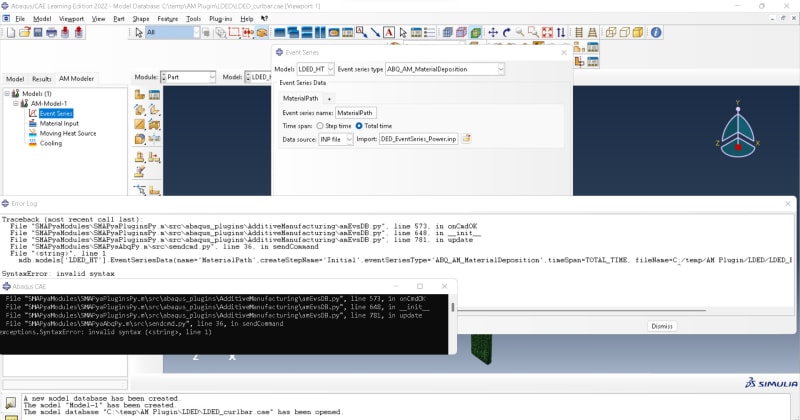The width and height of the screenshot is (800, 420).
Task: Click the Event series name field
Action: coord(356,113)
